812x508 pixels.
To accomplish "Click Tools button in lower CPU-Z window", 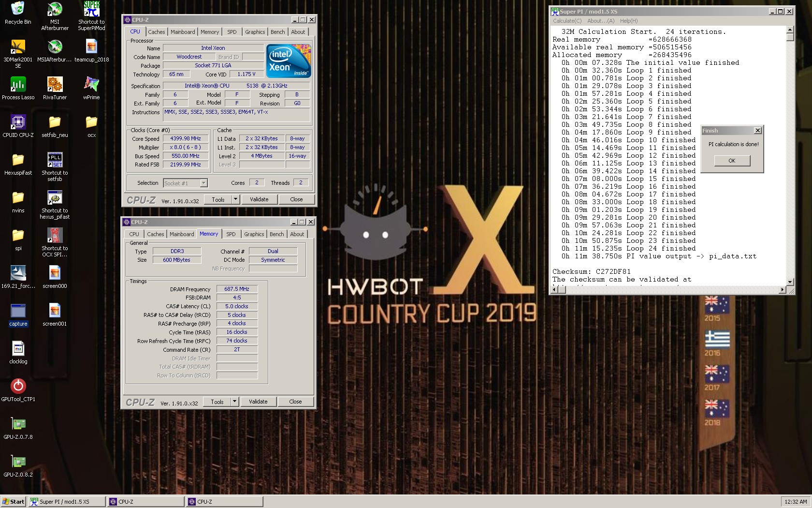I will 217,402.
